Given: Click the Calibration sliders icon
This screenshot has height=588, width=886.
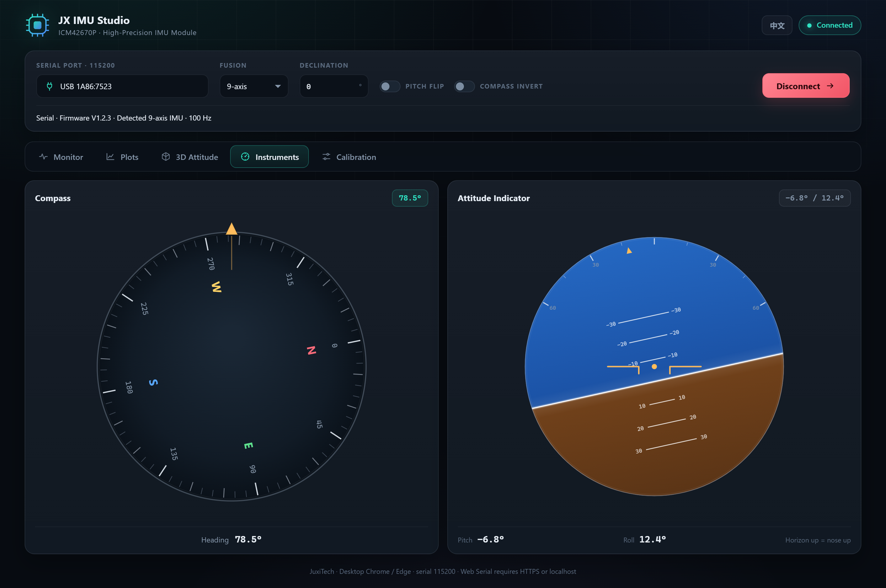Looking at the screenshot, I should pyautogui.click(x=326, y=156).
